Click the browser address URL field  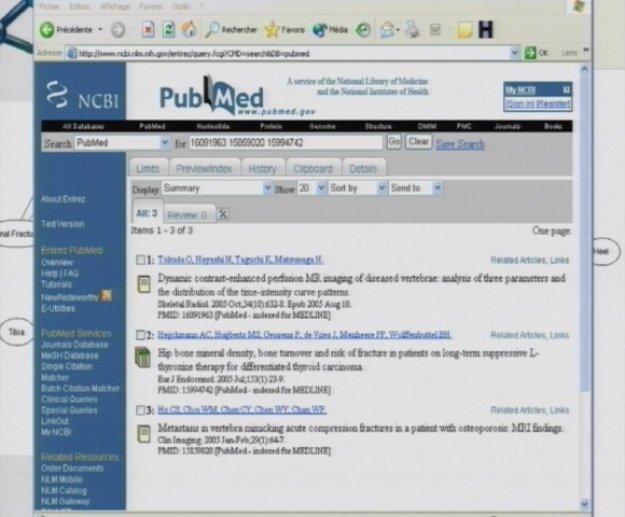(293, 53)
